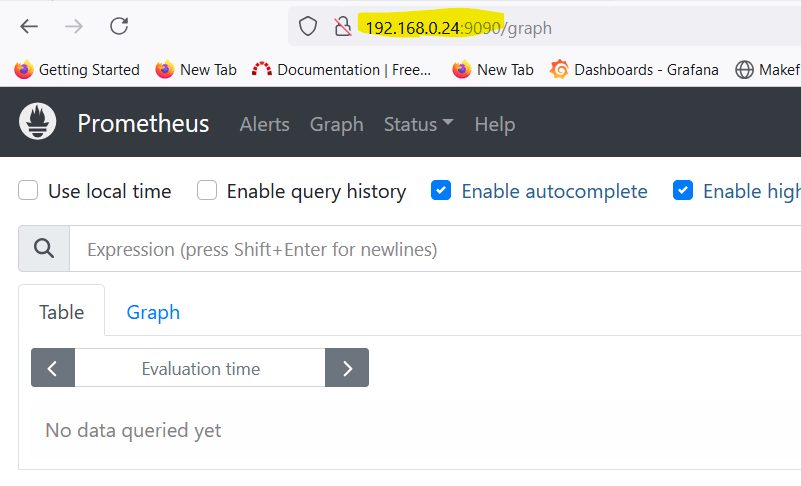801x486 pixels.
Task: Select the Table tab
Action: tap(62, 312)
